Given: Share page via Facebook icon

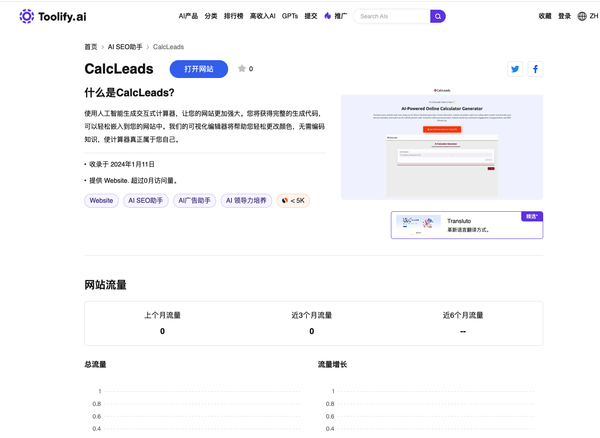Looking at the screenshot, I should pos(535,69).
